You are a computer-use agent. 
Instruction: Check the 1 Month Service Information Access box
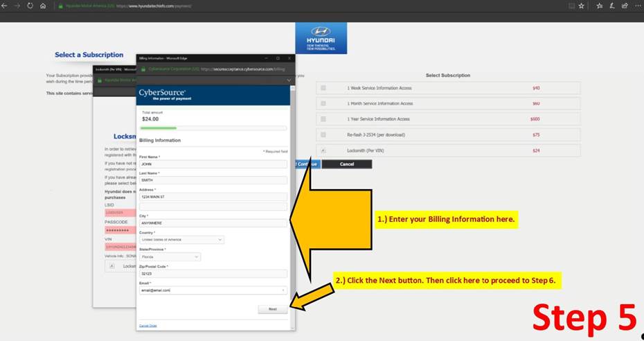(x=323, y=103)
